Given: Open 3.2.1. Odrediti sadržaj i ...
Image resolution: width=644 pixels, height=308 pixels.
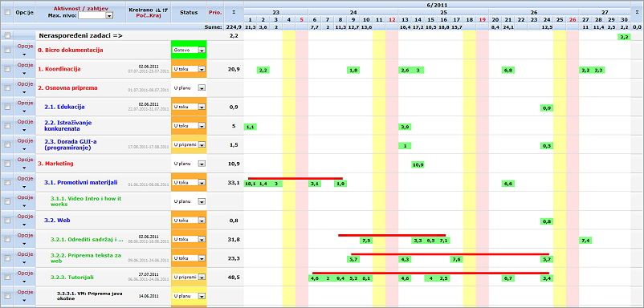Looking at the screenshot, I should pyautogui.click(x=87, y=240).
